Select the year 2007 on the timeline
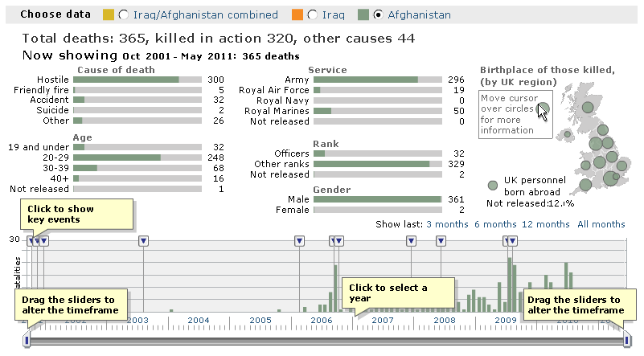Image resolution: width=644 pixels, height=356 pixels. (383, 320)
